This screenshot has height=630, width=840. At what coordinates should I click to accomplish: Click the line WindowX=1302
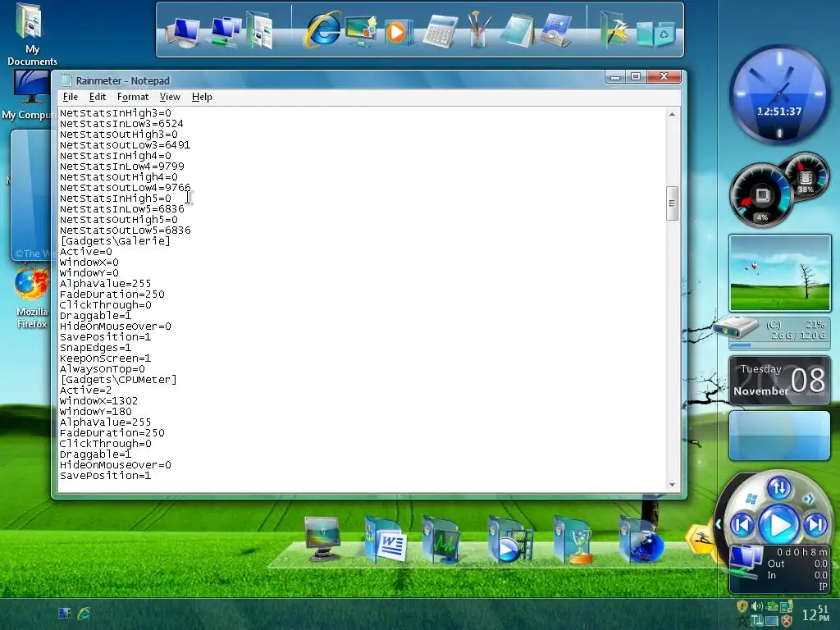click(x=99, y=401)
